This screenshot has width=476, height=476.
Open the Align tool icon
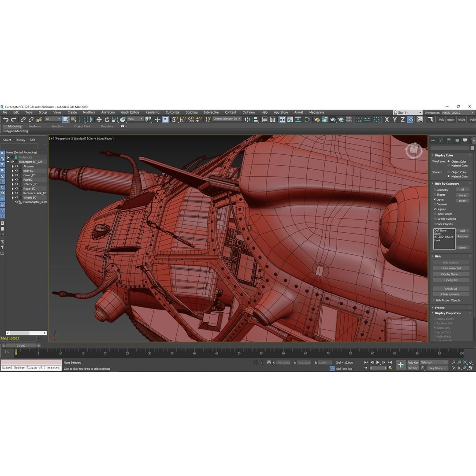click(255, 119)
